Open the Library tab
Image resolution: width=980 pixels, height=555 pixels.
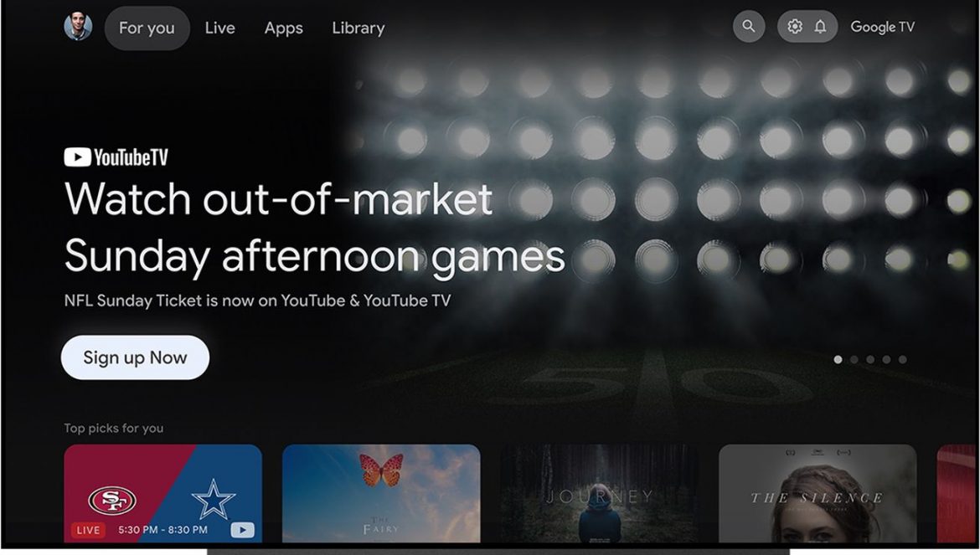pyautogui.click(x=358, y=28)
